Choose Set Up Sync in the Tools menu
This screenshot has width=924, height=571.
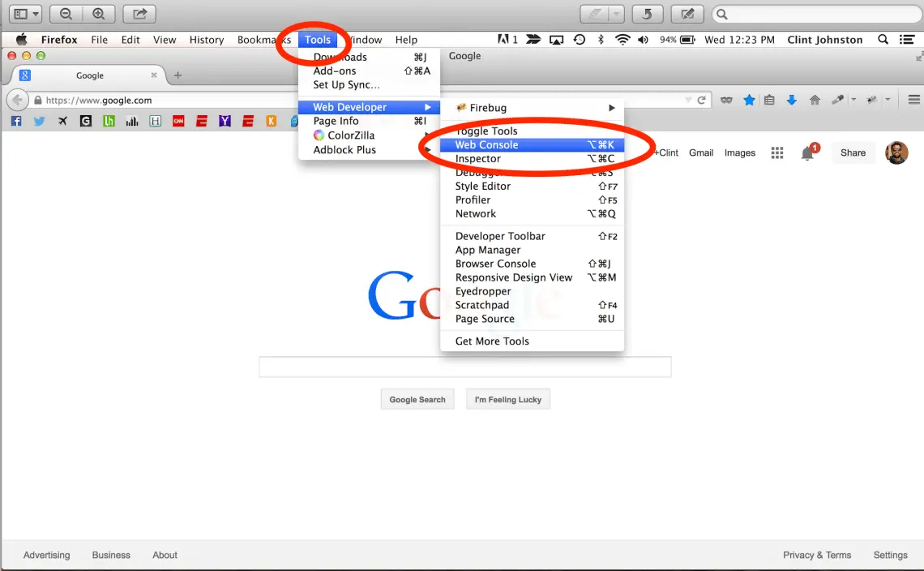pos(369,84)
